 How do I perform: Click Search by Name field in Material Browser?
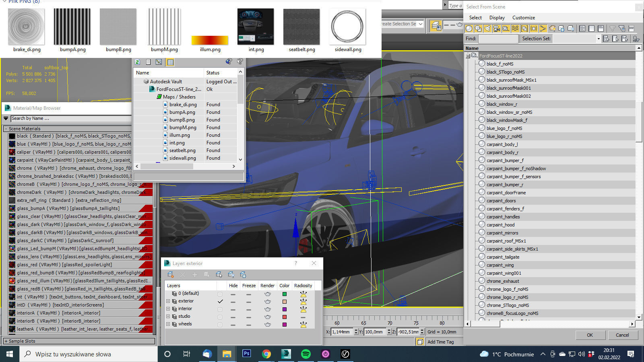71,119
